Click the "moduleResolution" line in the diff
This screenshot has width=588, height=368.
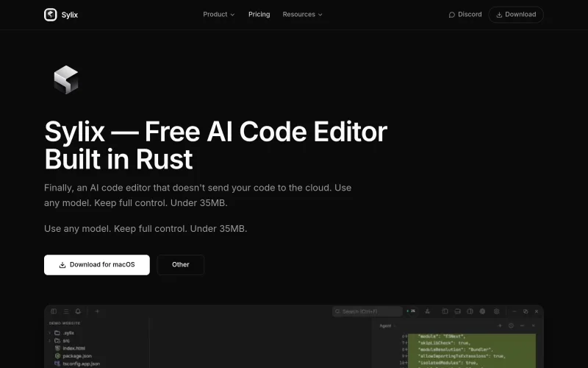click(x=454, y=349)
